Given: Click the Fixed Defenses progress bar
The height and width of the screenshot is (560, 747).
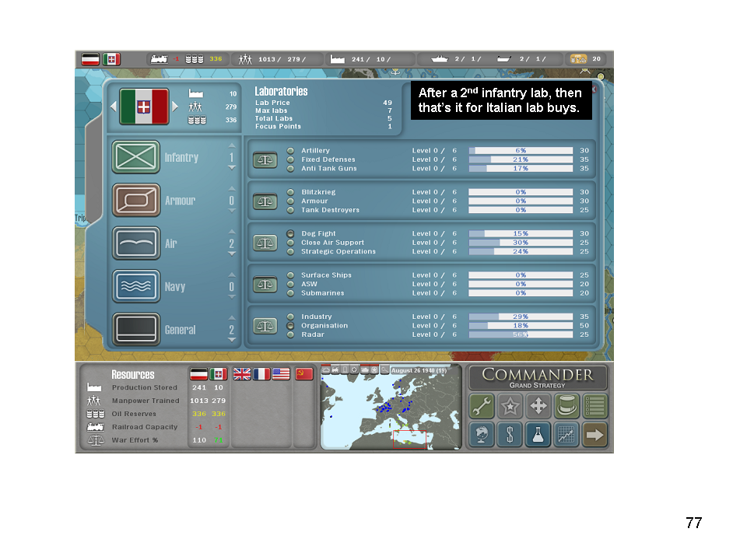Looking at the screenshot, I should 521,159.
